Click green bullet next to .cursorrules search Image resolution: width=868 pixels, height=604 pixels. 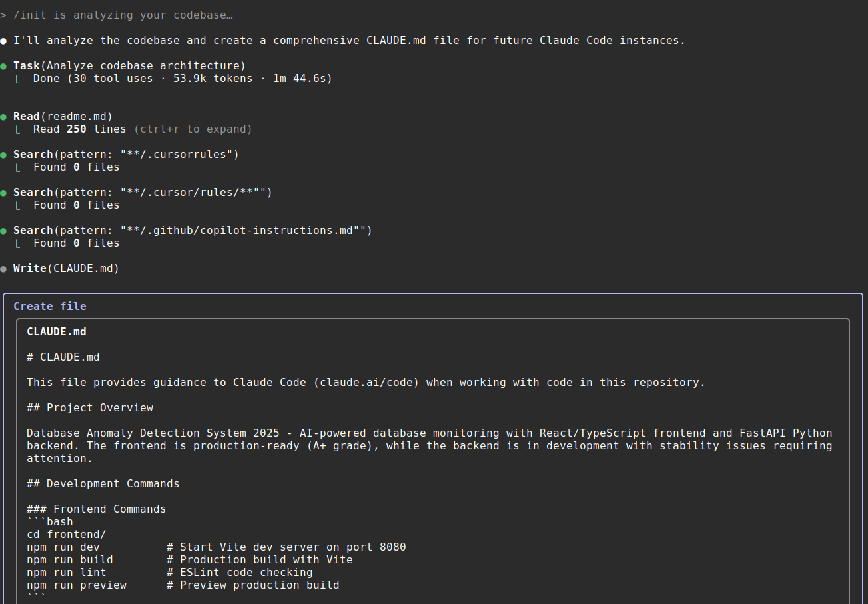coord(3,155)
